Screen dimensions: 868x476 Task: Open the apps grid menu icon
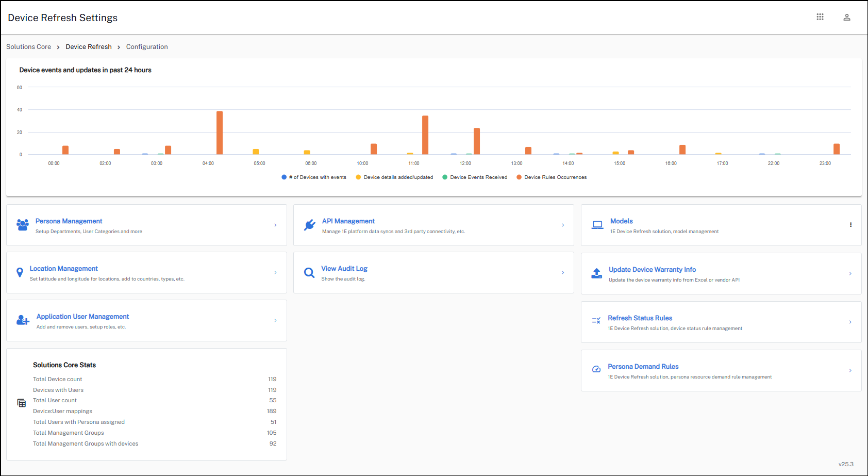pyautogui.click(x=820, y=17)
